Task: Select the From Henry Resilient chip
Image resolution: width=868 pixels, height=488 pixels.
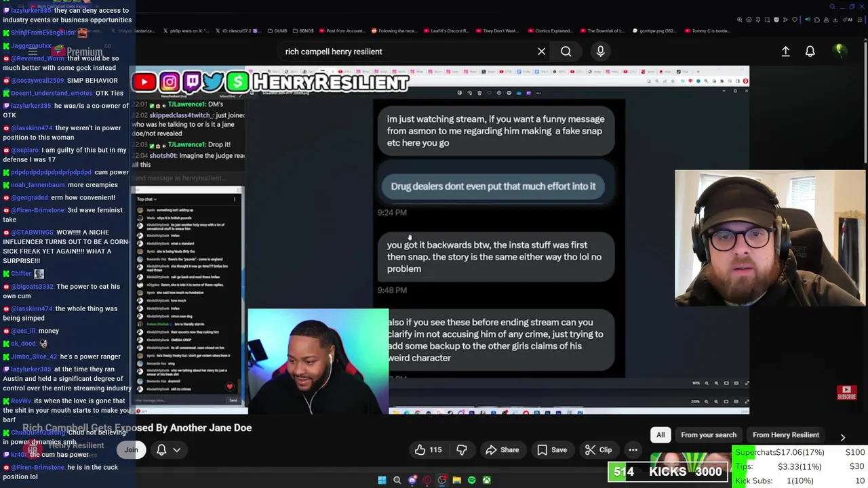Action: coord(786,435)
